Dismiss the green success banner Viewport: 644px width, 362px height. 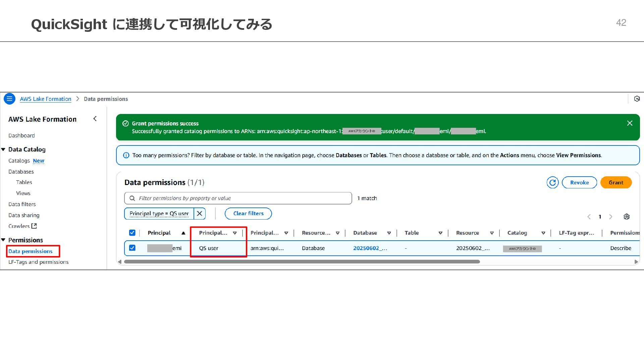point(630,123)
